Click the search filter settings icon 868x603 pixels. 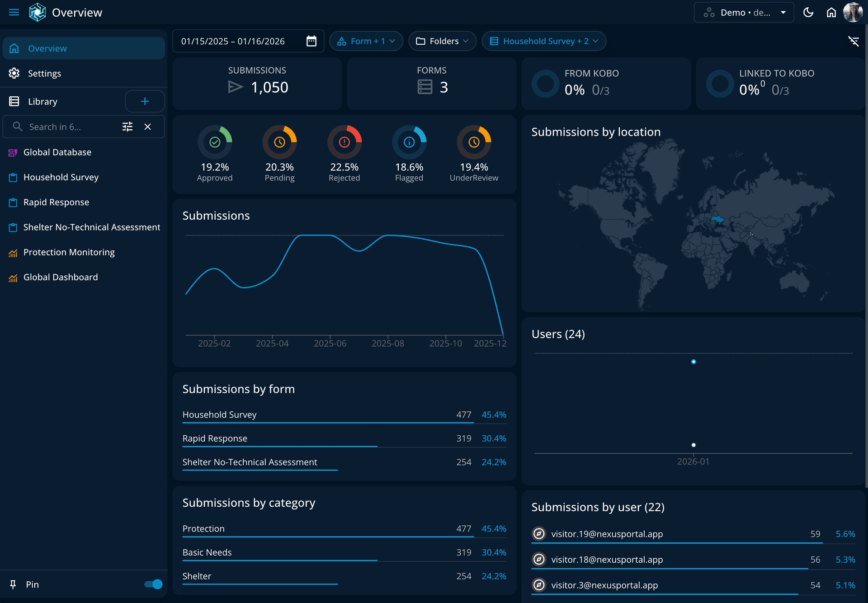127,127
